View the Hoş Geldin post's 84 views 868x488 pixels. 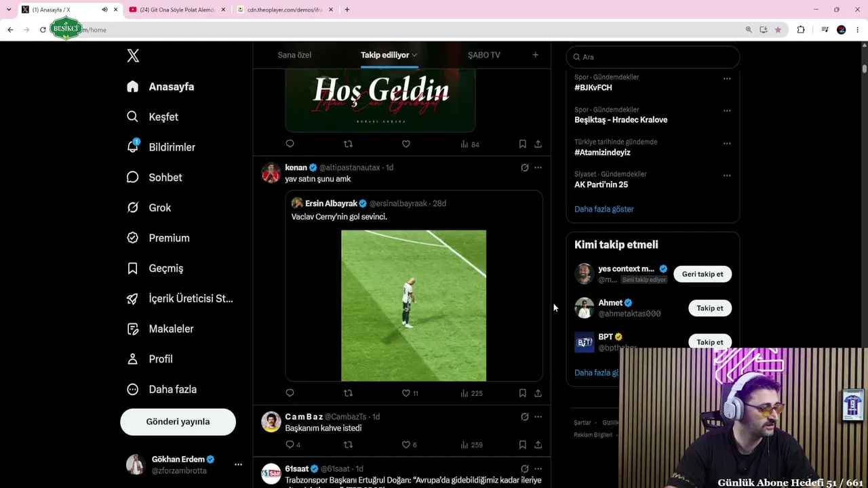[x=470, y=144]
